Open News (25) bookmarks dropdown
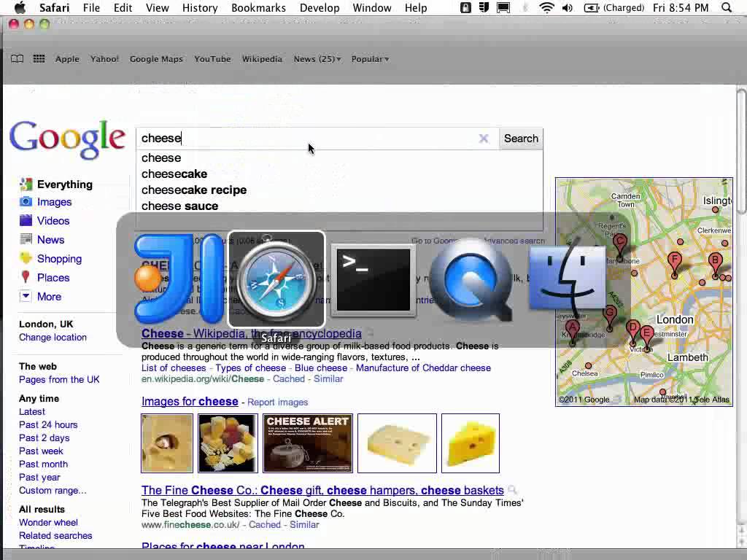Image resolution: width=747 pixels, height=560 pixels. [317, 59]
